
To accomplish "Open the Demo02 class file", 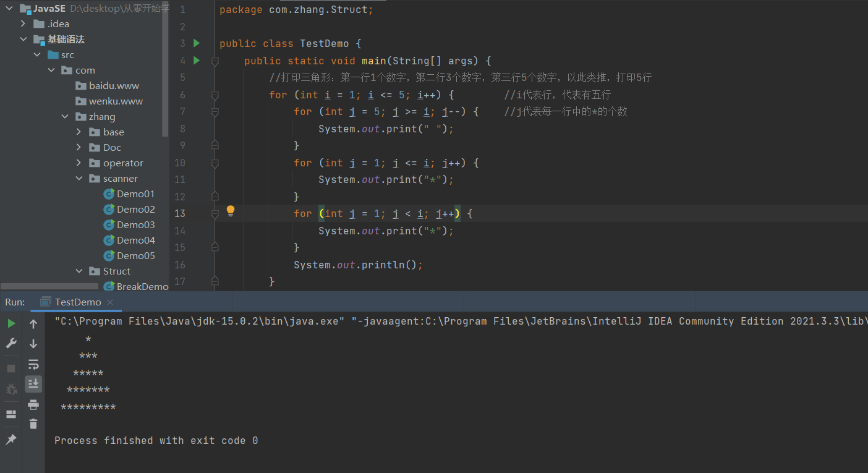I will pos(129,209).
